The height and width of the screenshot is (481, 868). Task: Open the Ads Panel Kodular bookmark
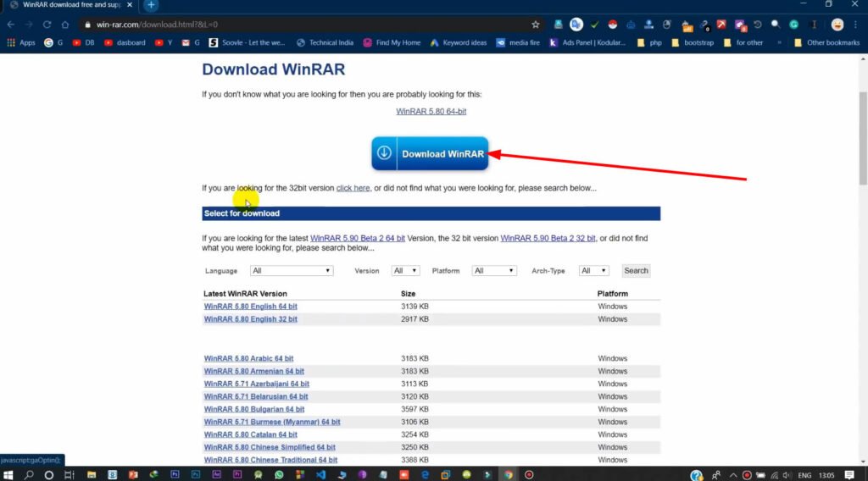point(588,42)
